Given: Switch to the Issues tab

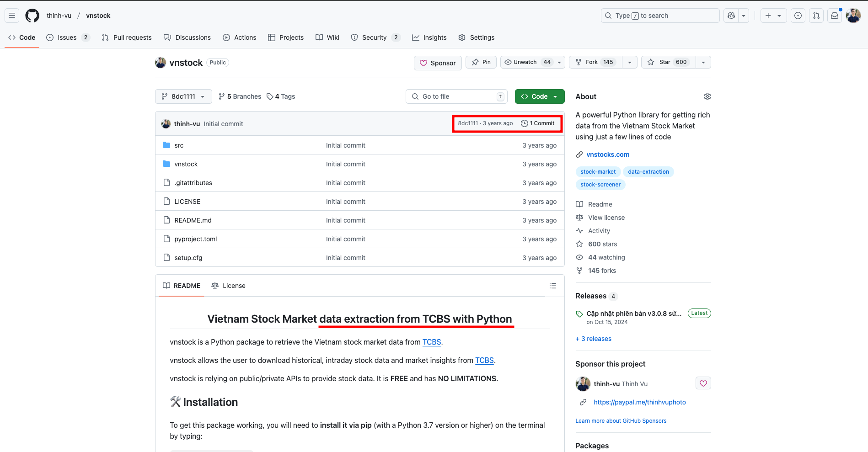Looking at the screenshot, I should 66,37.
